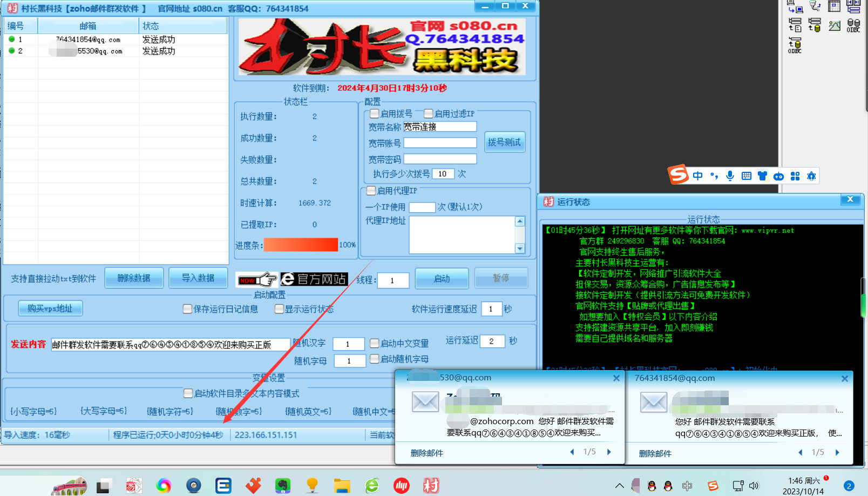The width and height of the screenshot is (868, 496).
Task: Click the NOW pointing hand image
Action: point(257,279)
